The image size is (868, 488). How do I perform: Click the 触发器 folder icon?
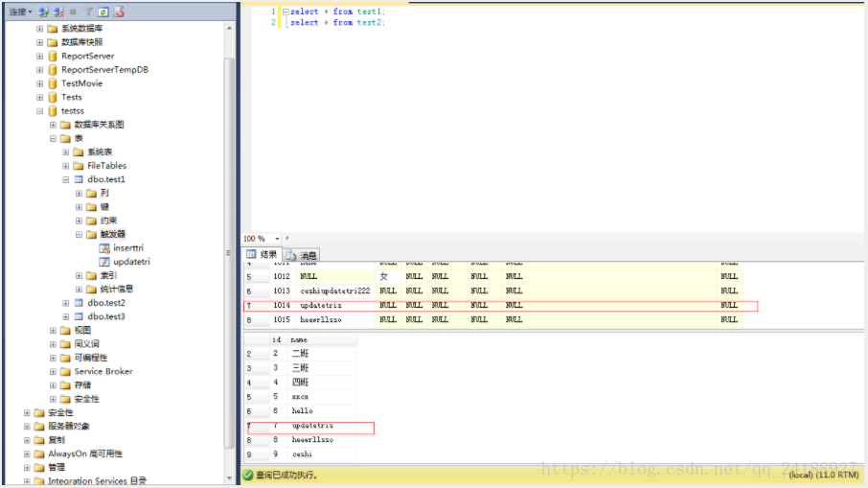click(x=91, y=234)
